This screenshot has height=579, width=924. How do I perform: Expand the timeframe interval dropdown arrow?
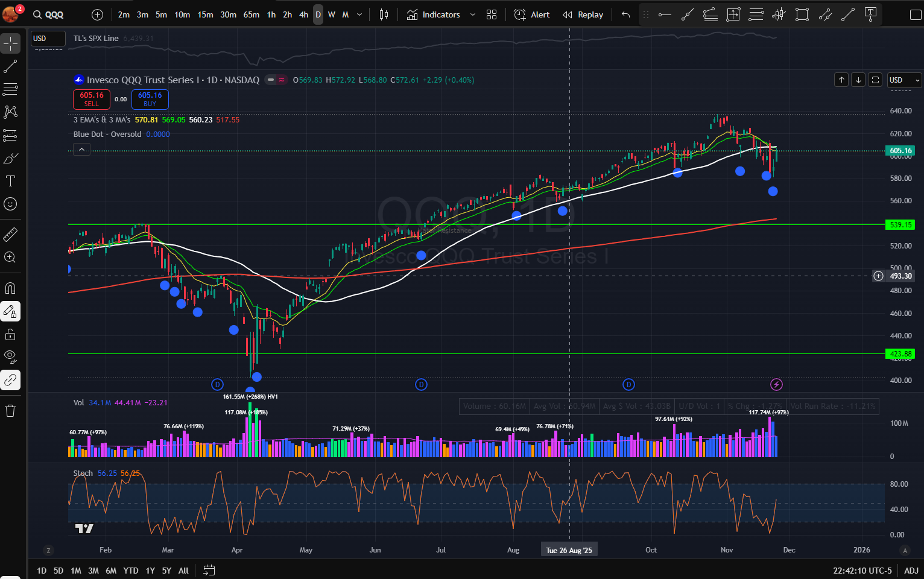[359, 14]
